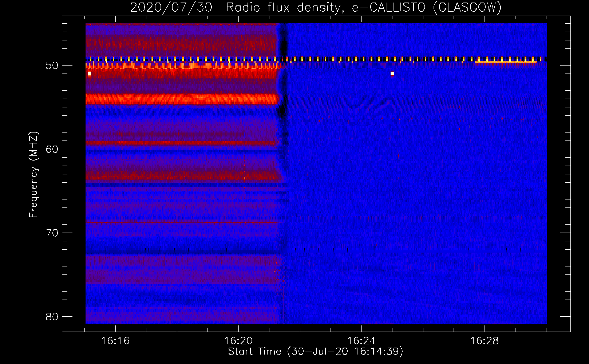589x364 pixels.
Task: Click the 50 frequency tick label
Action: point(52,66)
